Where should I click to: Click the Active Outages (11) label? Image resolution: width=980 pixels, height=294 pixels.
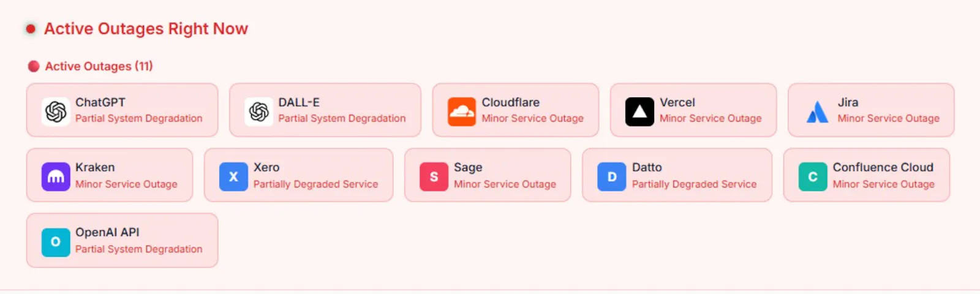[x=99, y=66]
